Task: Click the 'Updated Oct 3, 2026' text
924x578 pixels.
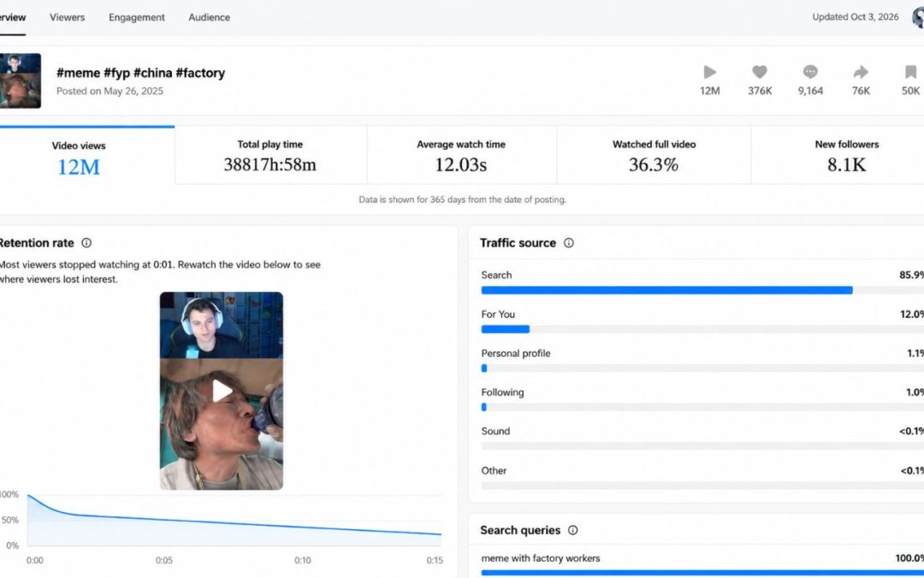Action: coord(856,17)
